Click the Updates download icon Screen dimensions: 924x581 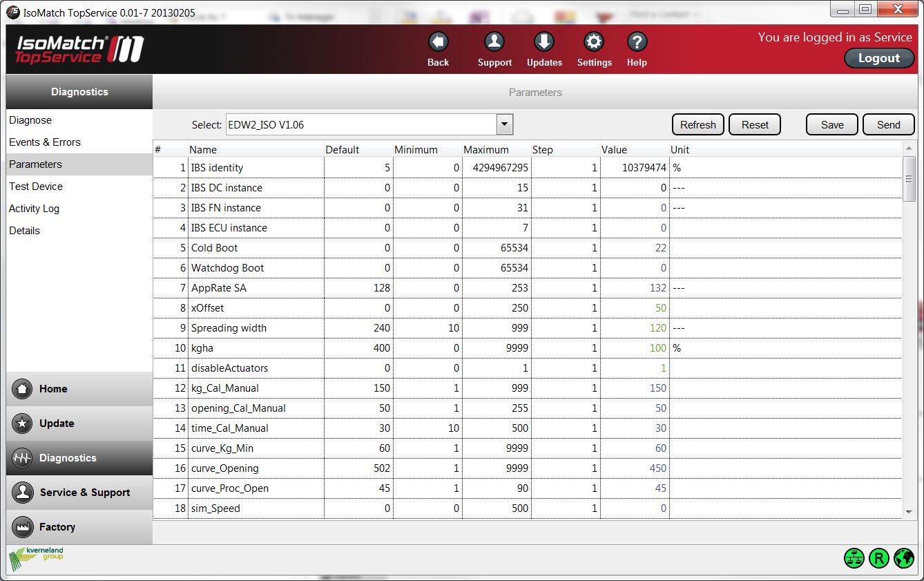544,43
